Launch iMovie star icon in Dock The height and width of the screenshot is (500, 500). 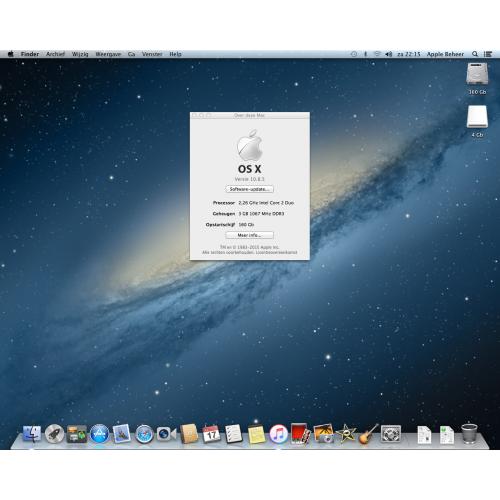tap(346, 434)
